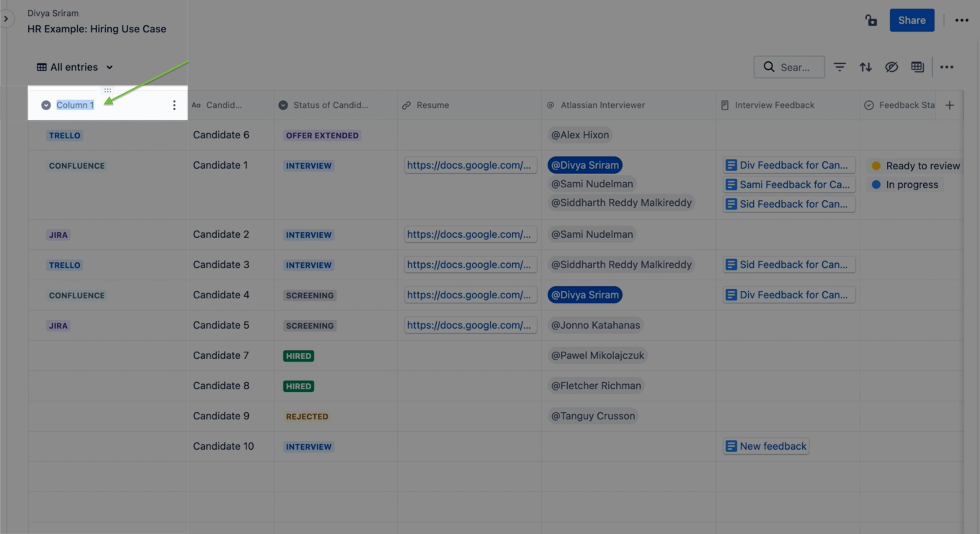The image size is (980, 534).
Task: Open the database toolbar more options ellipsis
Action: (x=946, y=67)
